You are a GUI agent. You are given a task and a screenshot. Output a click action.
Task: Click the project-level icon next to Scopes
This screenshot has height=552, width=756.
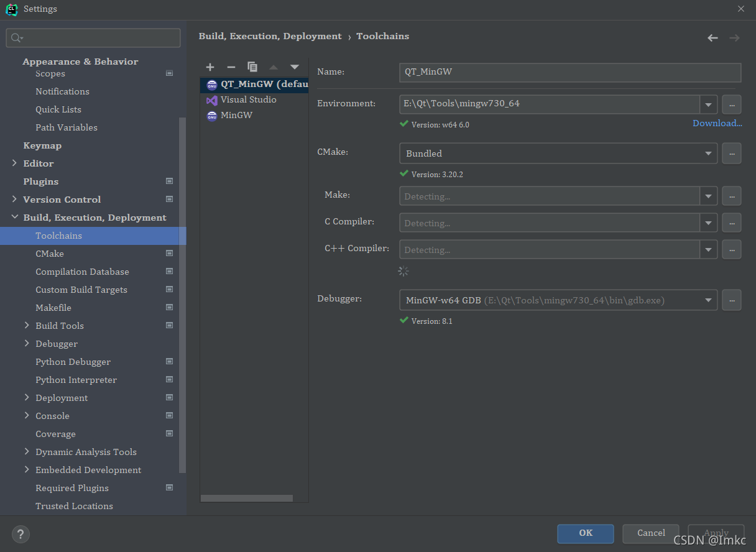(169, 73)
